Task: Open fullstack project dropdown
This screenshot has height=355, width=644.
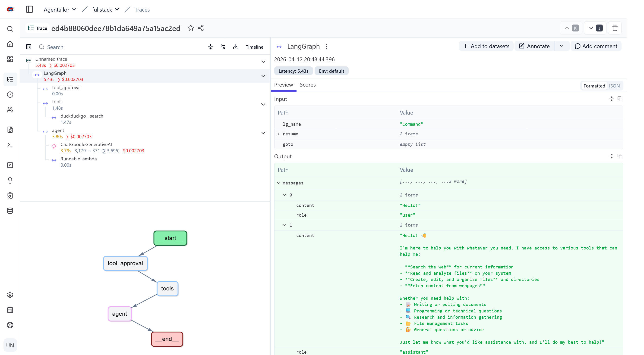Action: (x=105, y=9)
